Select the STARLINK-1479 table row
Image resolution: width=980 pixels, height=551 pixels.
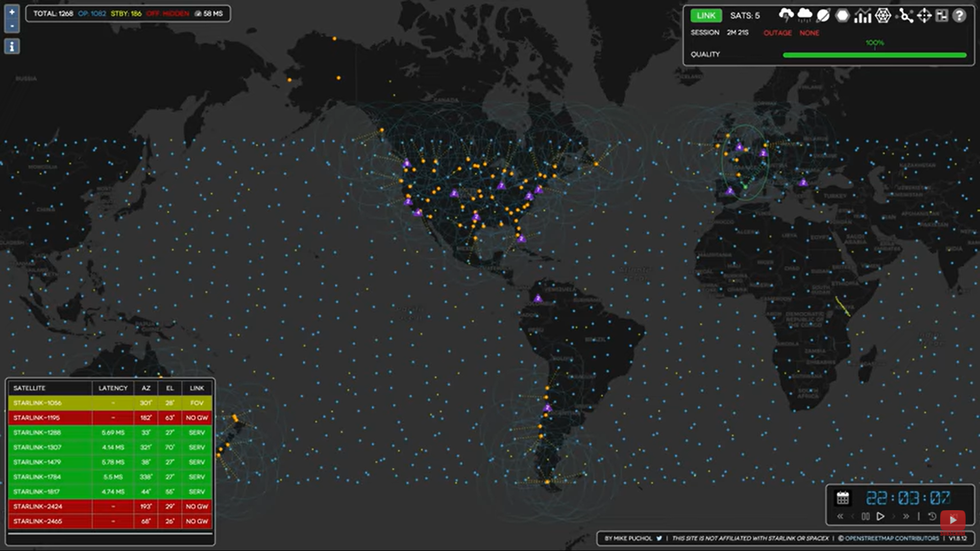[x=110, y=462]
